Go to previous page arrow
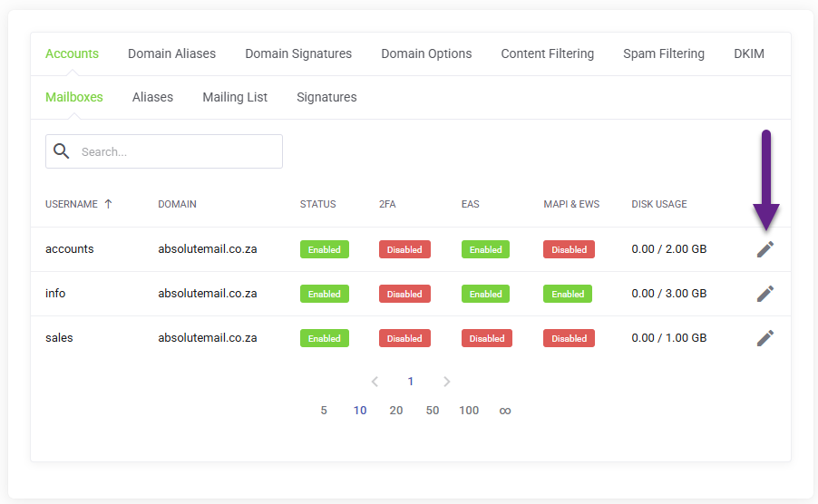Viewport: 818px width, 504px height. coord(375,382)
